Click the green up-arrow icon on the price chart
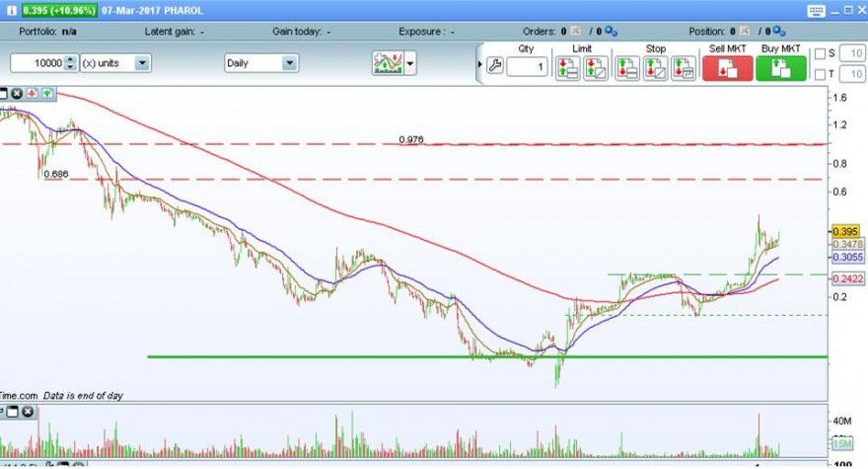The image size is (868, 469). [47, 93]
